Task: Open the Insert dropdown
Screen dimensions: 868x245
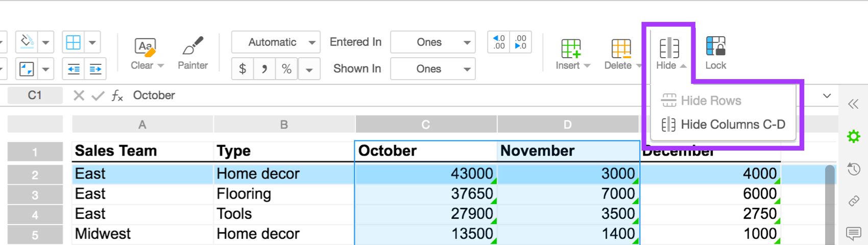Action: click(572, 53)
